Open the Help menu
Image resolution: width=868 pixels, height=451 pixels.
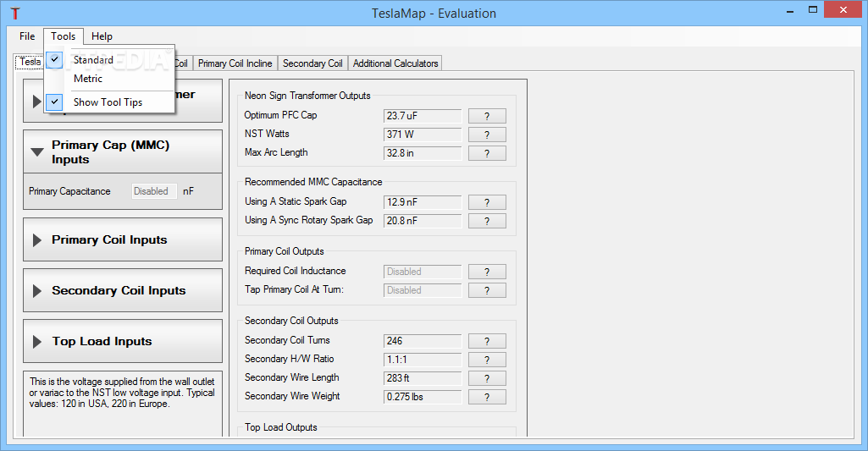[x=102, y=36]
